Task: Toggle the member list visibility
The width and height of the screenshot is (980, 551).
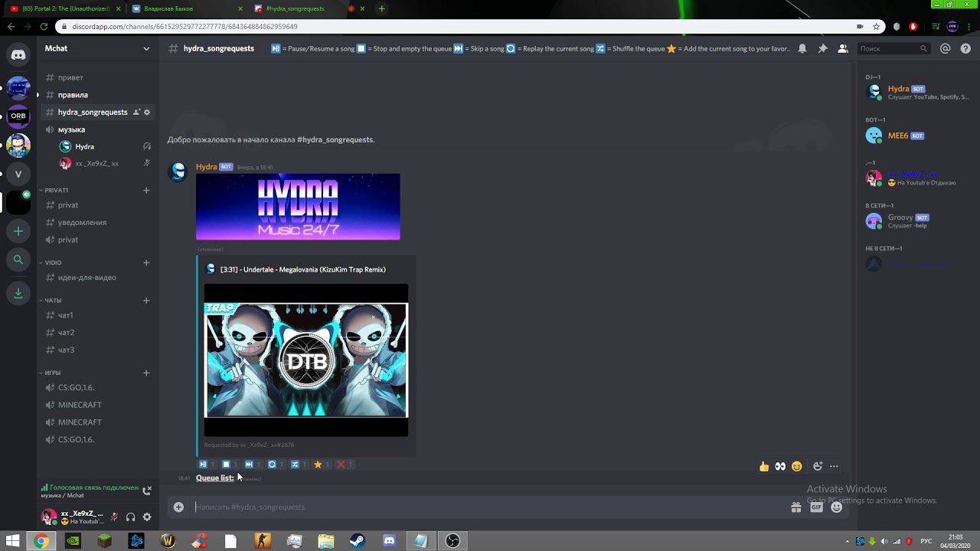Action: click(842, 48)
